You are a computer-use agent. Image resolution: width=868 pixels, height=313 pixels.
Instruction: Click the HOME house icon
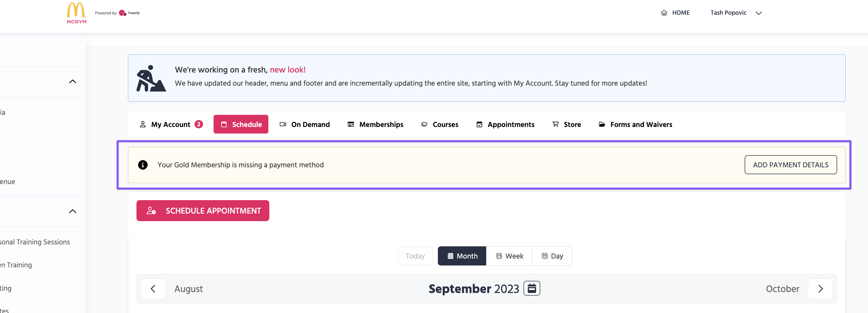tap(664, 13)
